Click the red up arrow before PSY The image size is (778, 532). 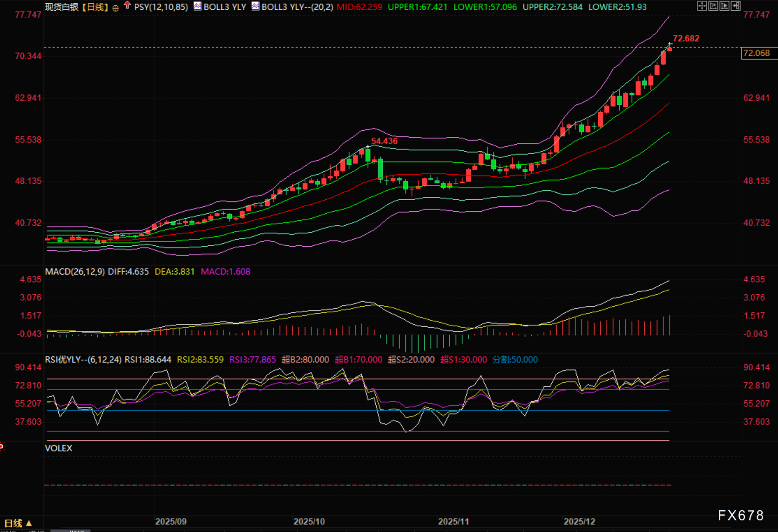[127, 6]
